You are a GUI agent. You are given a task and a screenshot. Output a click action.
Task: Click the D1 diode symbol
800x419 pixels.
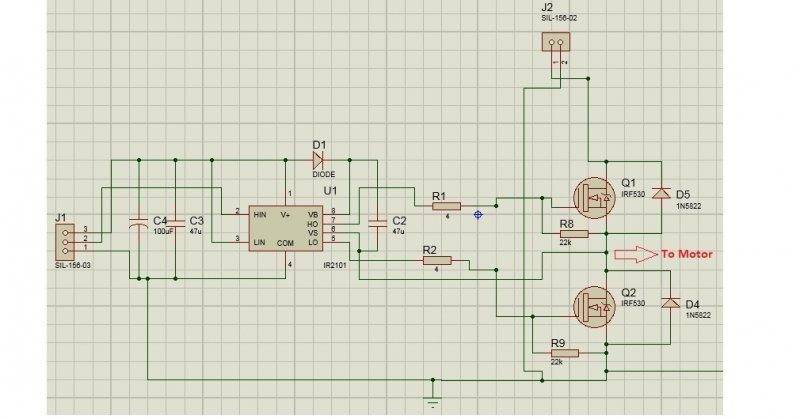pos(319,160)
